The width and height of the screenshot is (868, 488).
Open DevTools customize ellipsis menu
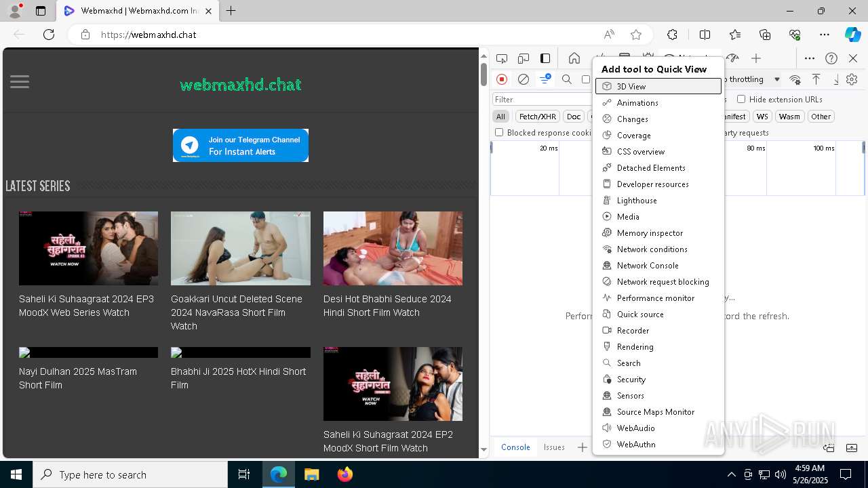[810, 58]
